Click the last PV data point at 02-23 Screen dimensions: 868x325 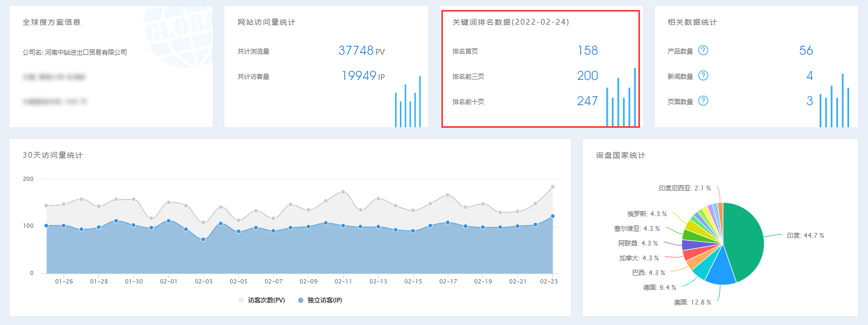tap(553, 187)
